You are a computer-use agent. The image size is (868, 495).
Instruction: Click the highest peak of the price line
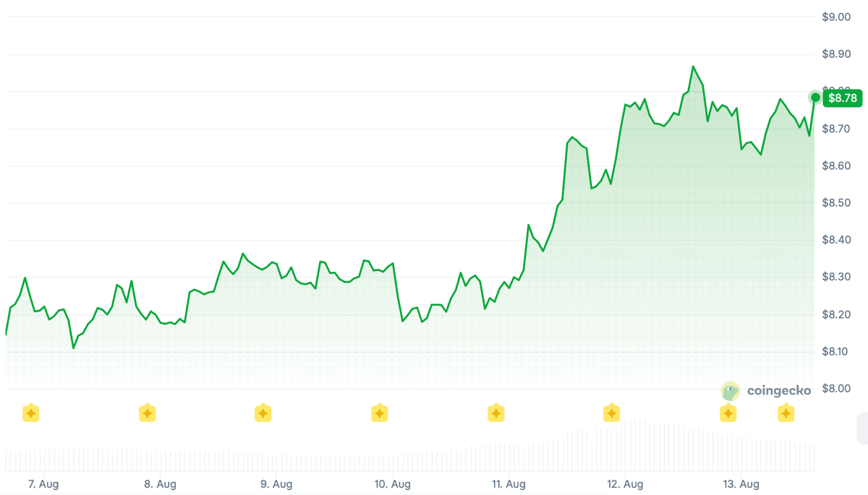click(x=693, y=66)
